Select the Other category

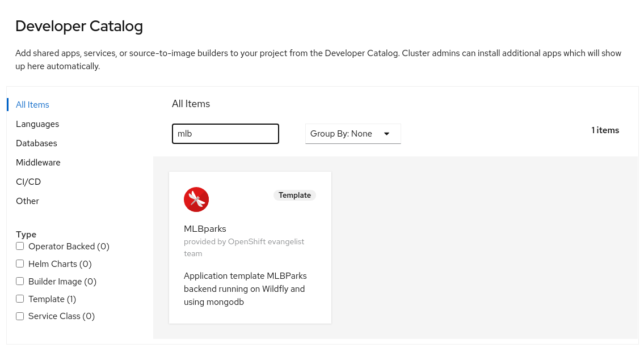[x=27, y=201]
